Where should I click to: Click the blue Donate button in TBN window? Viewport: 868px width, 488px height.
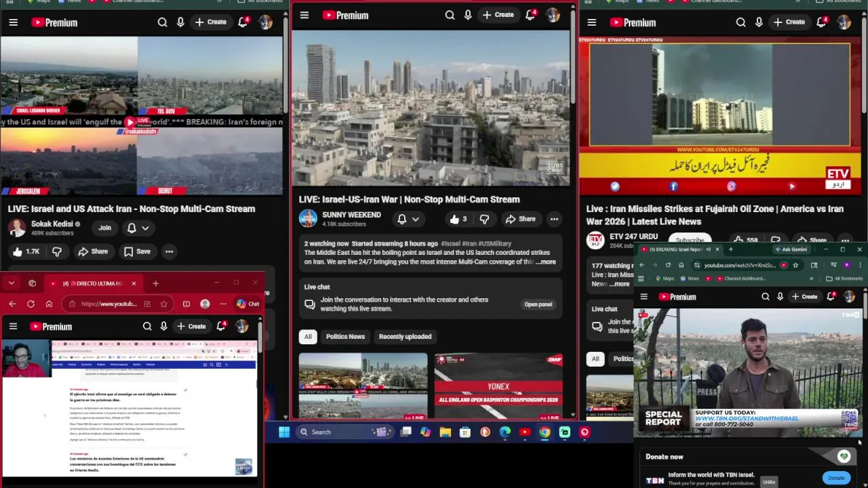coord(836,478)
